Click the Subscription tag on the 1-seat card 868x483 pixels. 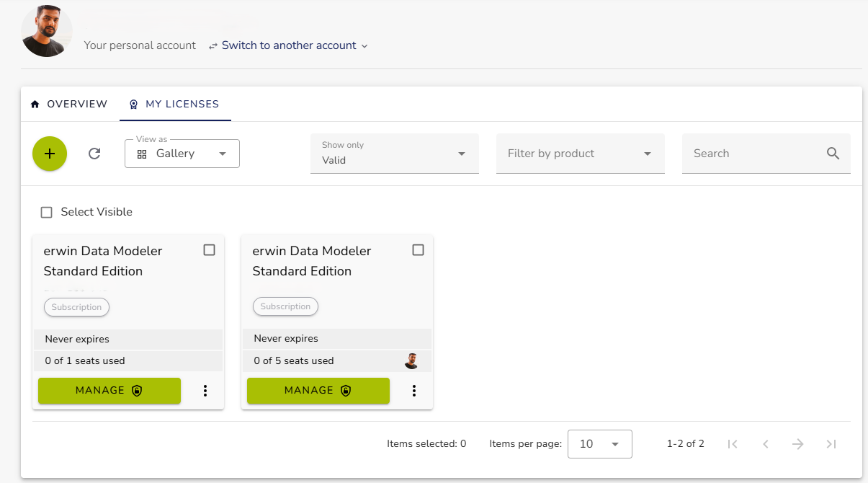pos(76,307)
